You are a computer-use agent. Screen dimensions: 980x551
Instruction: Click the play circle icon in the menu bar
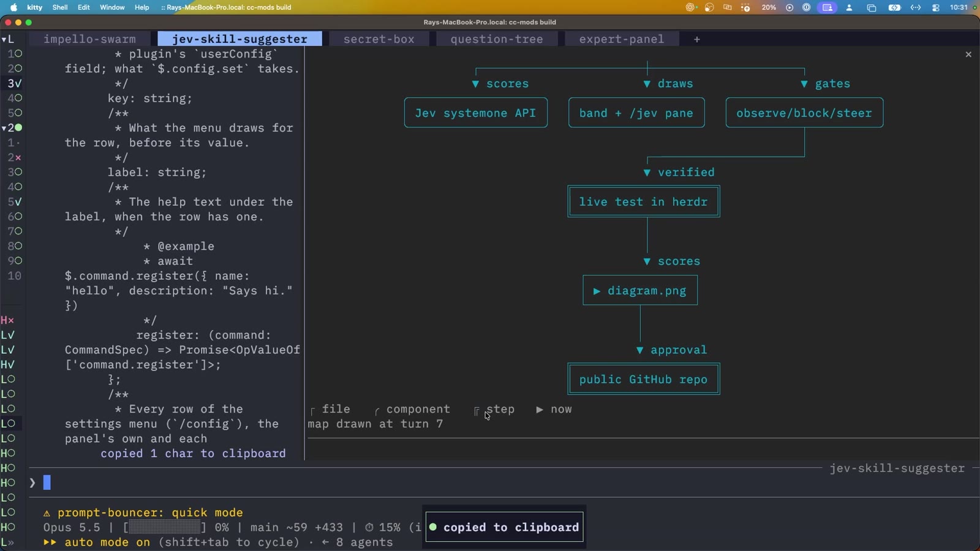pos(790,7)
